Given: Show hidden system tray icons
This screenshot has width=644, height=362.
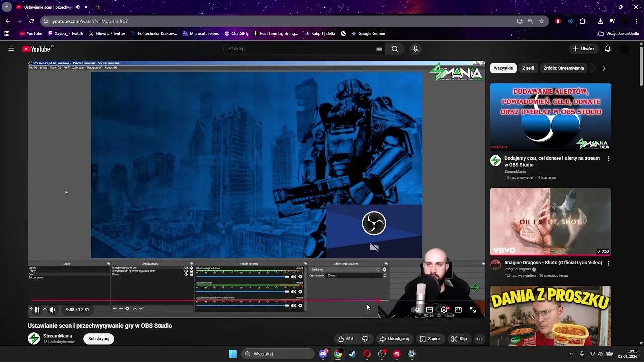Looking at the screenshot, I should [x=571, y=354].
